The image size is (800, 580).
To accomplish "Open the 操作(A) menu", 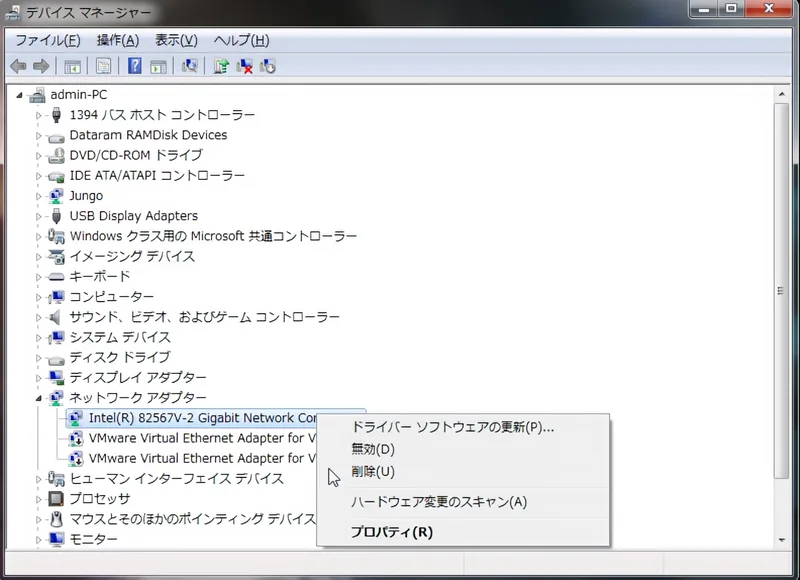I will click(117, 40).
